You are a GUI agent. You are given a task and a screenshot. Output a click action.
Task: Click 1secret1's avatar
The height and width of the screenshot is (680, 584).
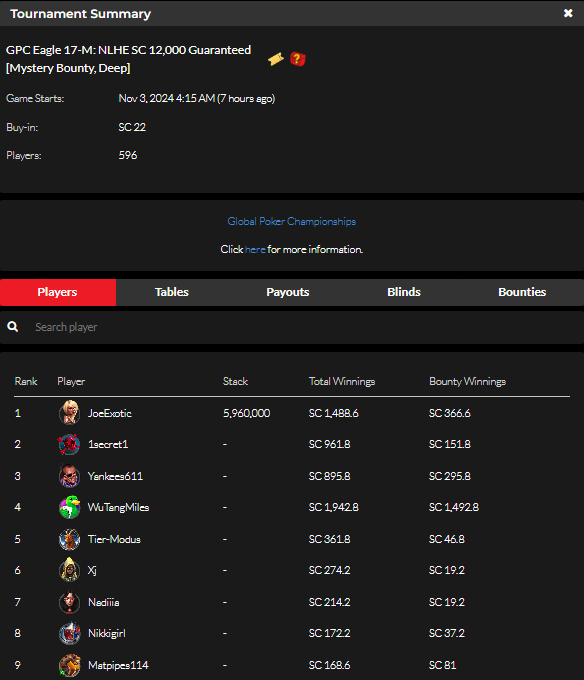pyautogui.click(x=69, y=444)
